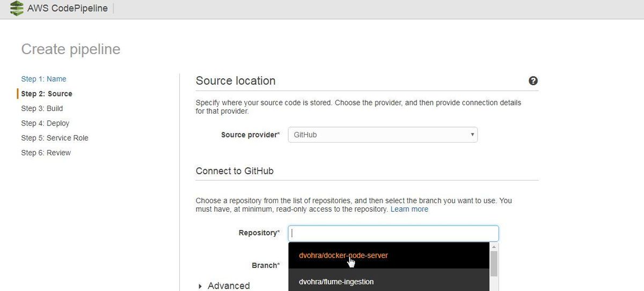
Task: Select Step 2: Source in sidebar
Action: 47,94
